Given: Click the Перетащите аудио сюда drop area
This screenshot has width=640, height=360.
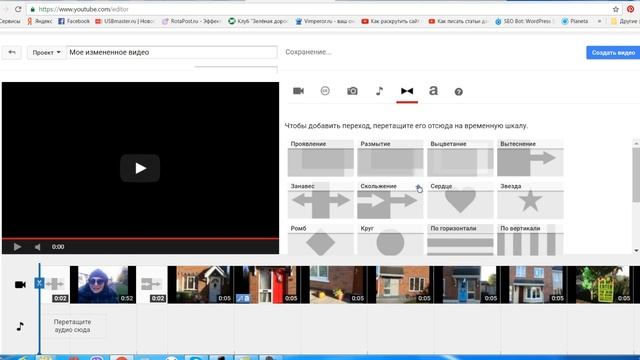Looking at the screenshot, I should (73, 326).
